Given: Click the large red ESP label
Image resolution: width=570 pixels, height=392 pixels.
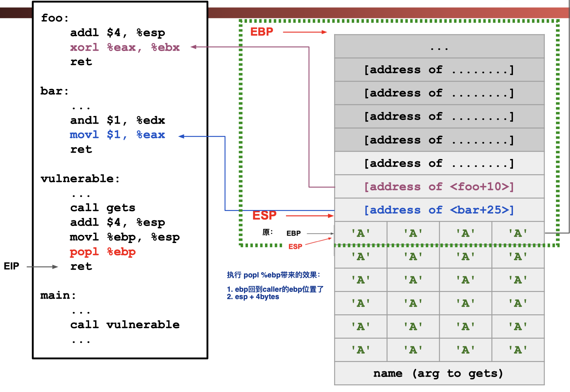Looking at the screenshot, I should [264, 215].
